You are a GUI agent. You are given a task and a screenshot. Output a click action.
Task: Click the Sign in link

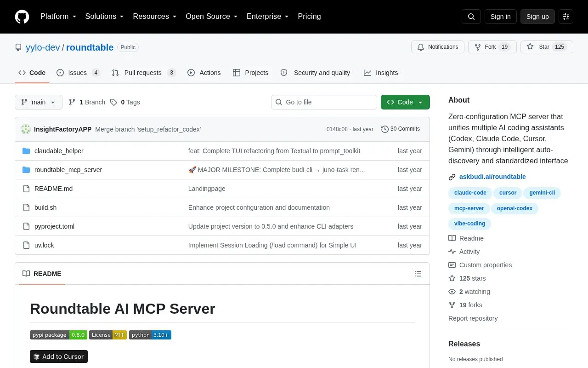pyautogui.click(x=500, y=17)
